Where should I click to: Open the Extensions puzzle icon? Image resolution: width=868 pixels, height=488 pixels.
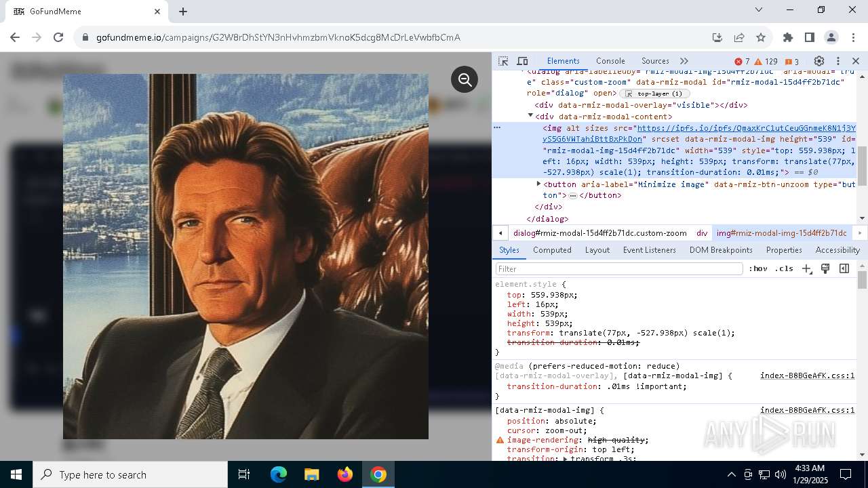pyautogui.click(x=787, y=37)
